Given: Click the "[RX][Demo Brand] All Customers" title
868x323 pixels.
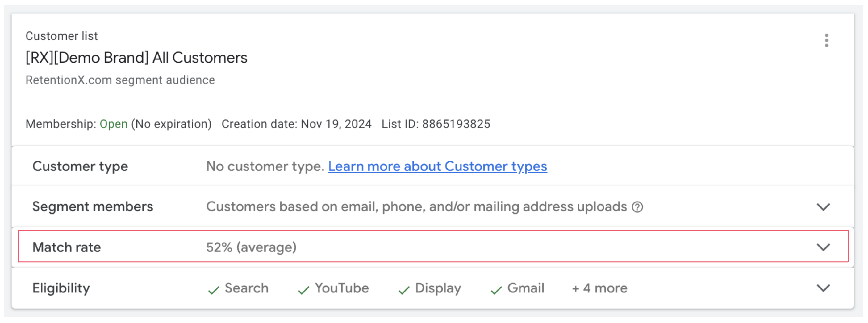Looking at the screenshot, I should [136, 58].
